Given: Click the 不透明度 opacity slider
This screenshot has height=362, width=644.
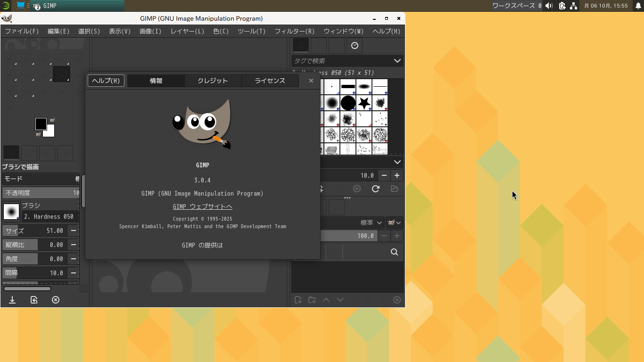Looking at the screenshot, I should tap(41, 193).
